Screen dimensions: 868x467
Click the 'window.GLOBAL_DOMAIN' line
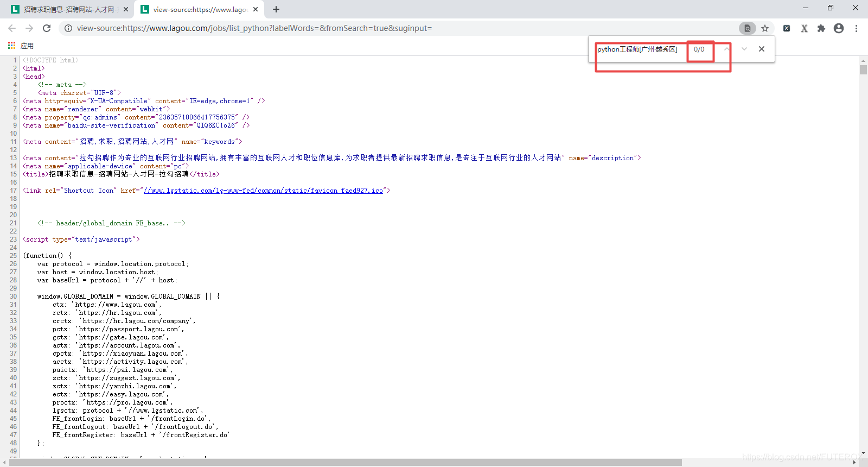[x=129, y=296]
